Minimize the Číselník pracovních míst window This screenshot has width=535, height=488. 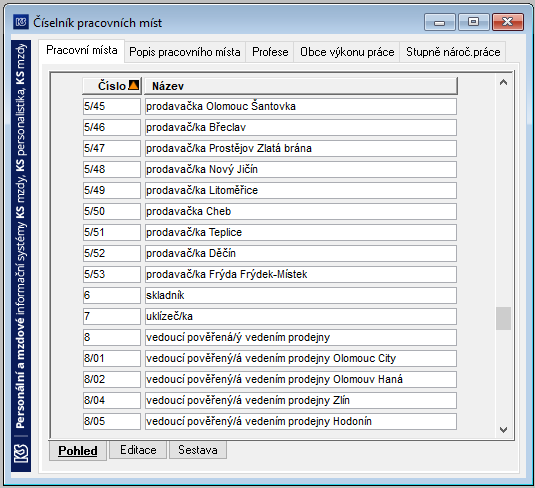point(439,23)
